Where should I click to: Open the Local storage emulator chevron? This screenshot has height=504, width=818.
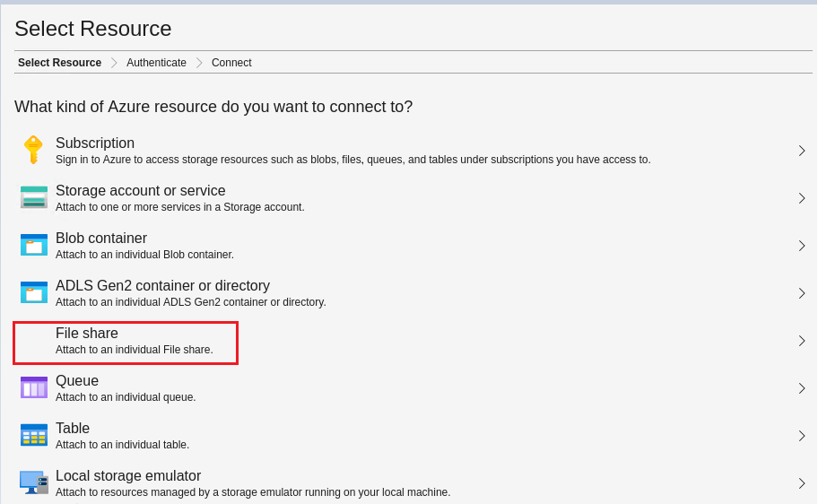point(802,483)
